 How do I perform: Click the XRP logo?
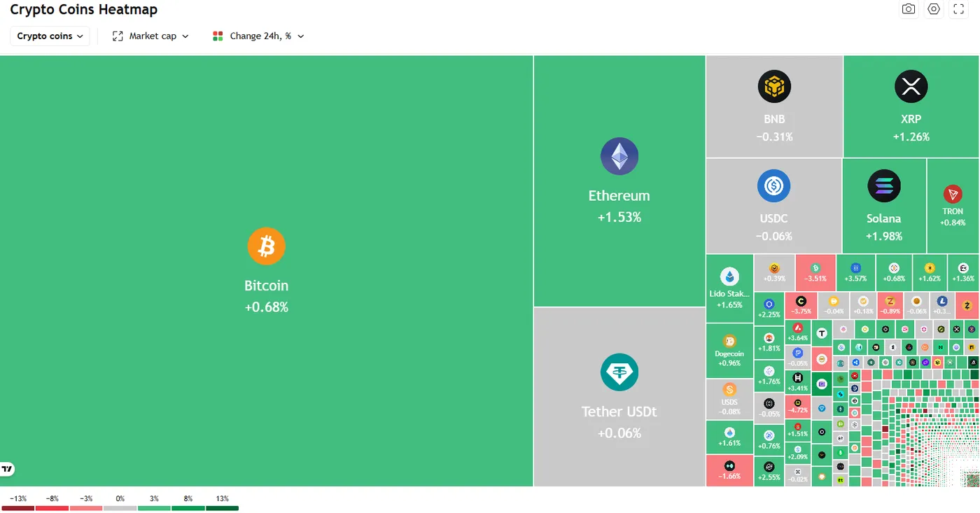coord(911,87)
